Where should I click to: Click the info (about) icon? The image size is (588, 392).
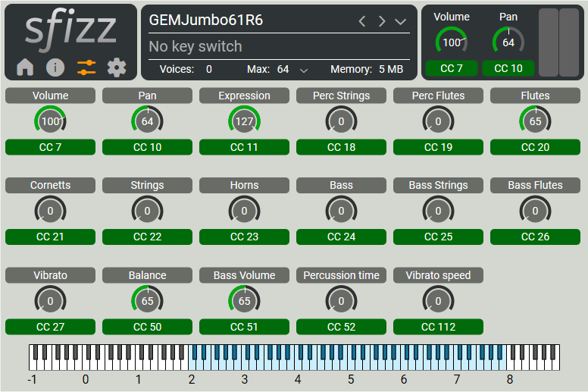click(x=55, y=67)
